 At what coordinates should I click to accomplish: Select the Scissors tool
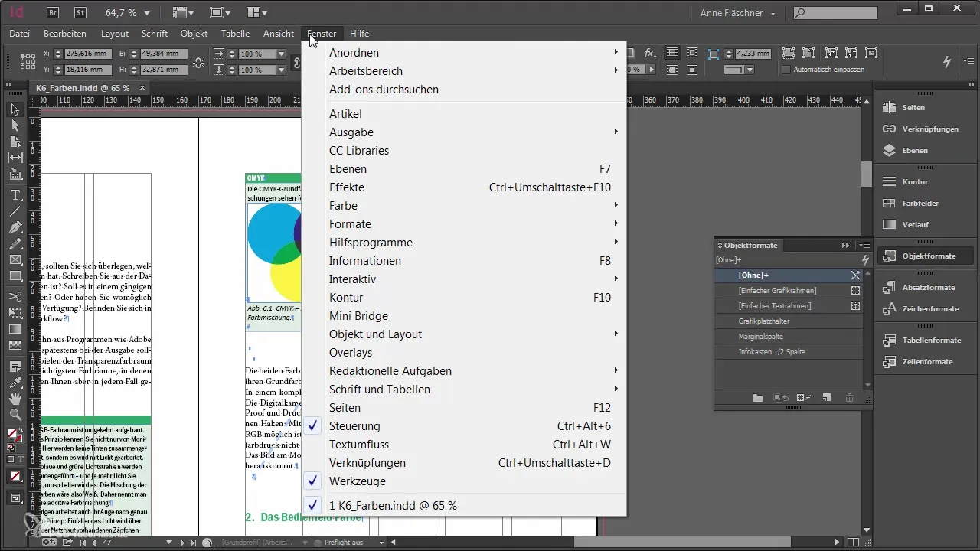click(15, 296)
